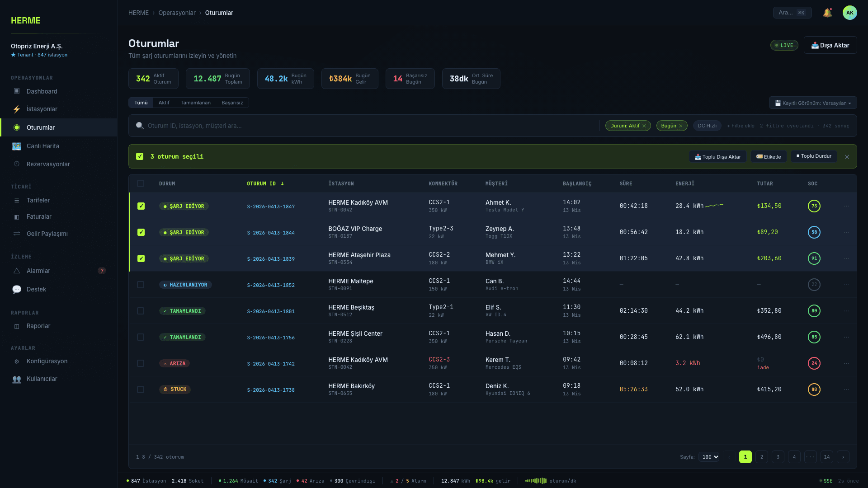Viewport: 868px width, 488px height.
Task: Toggle the select-all header checkbox
Action: (141, 183)
